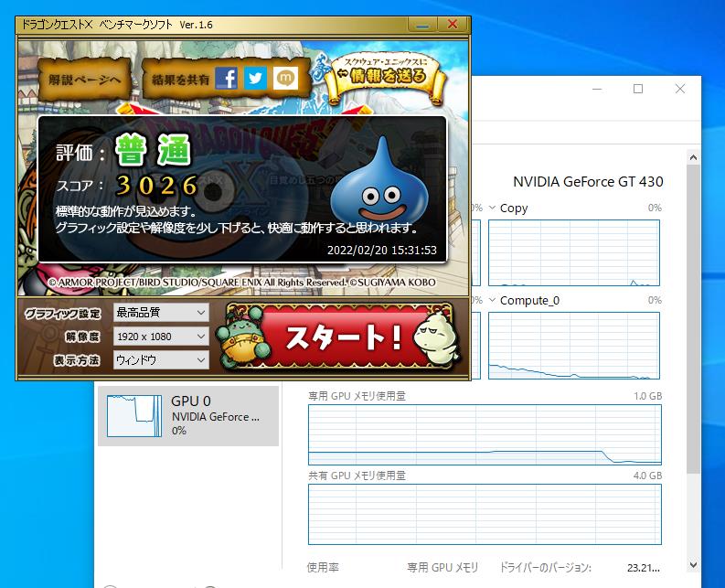Click the benchmark window title bar text
725x588 pixels.
pos(117,25)
